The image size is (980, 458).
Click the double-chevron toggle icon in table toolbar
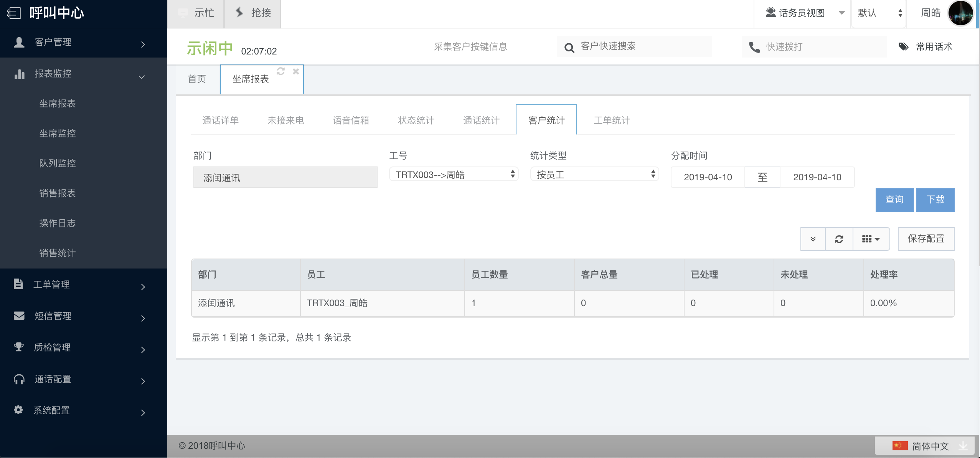click(813, 239)
